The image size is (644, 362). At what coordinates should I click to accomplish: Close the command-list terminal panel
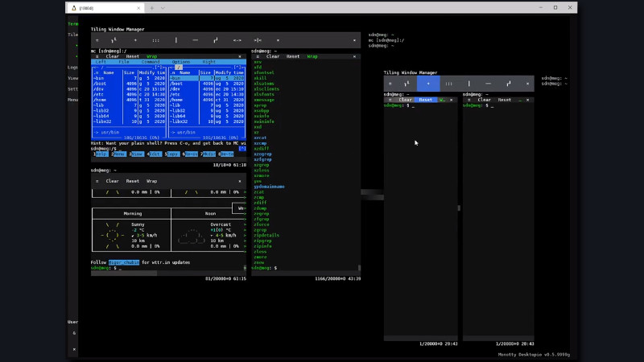pos(354,56)
